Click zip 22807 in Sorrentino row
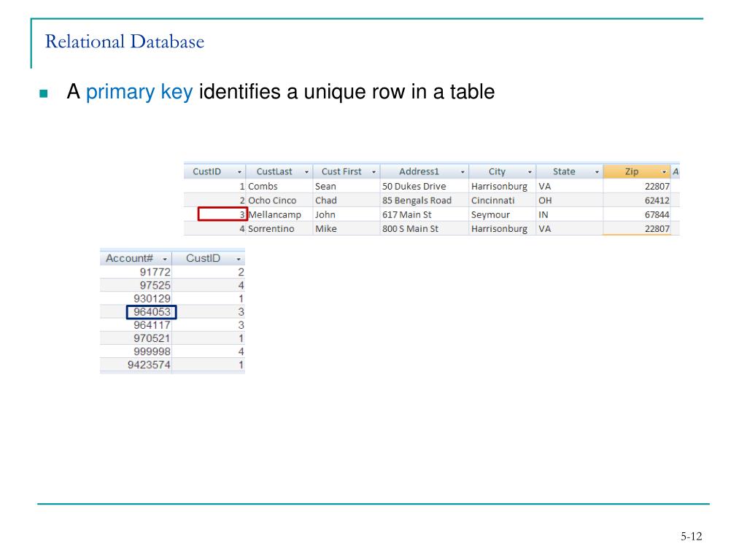The height and width of the screenshot is (560, 747). [637, 228]
